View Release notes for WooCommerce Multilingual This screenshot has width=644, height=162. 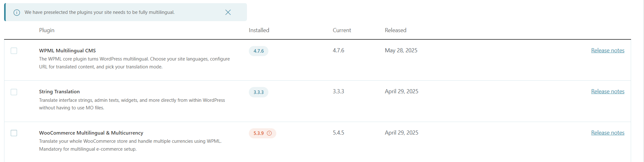607,133
